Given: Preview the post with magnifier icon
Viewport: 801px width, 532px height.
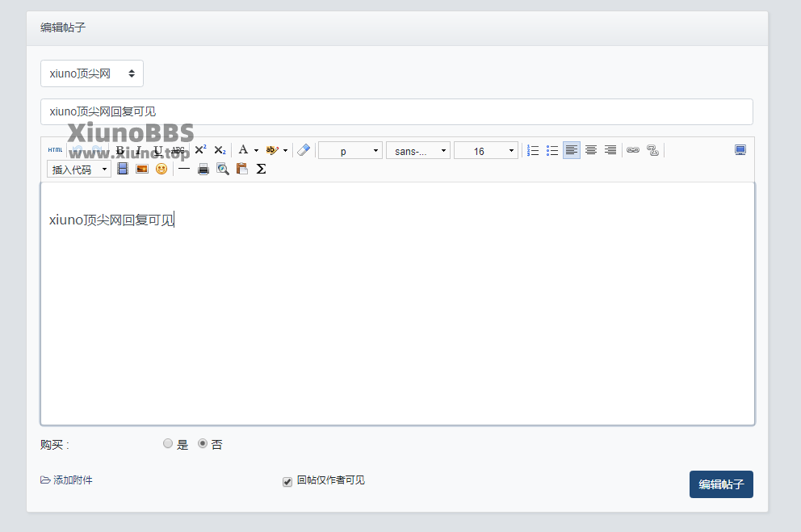Looking at the screenshot, I should [223, 169].
